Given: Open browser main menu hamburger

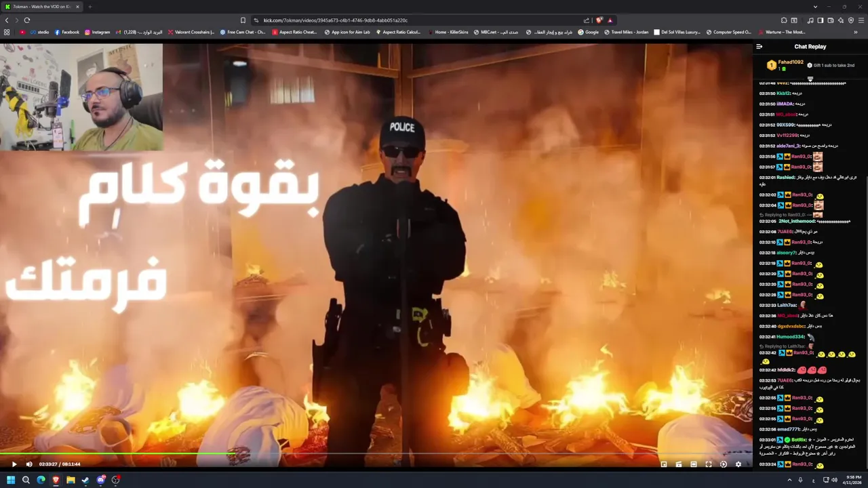Looking at the screenshot, I should (x=861, y=20).
